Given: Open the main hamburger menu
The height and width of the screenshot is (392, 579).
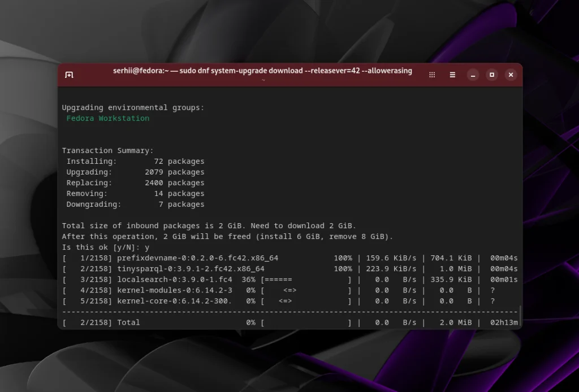Looking at the screenshot, I should (x=452, y=75).
